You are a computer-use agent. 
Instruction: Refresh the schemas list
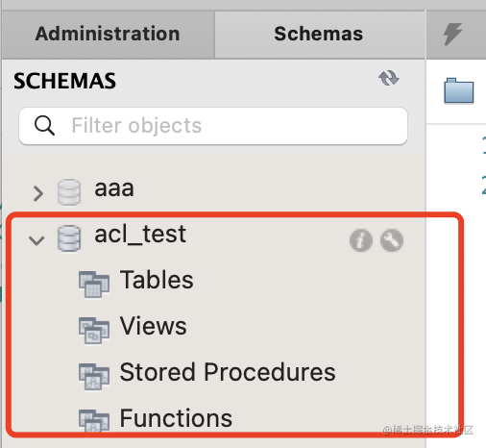[x=388, y=78]
